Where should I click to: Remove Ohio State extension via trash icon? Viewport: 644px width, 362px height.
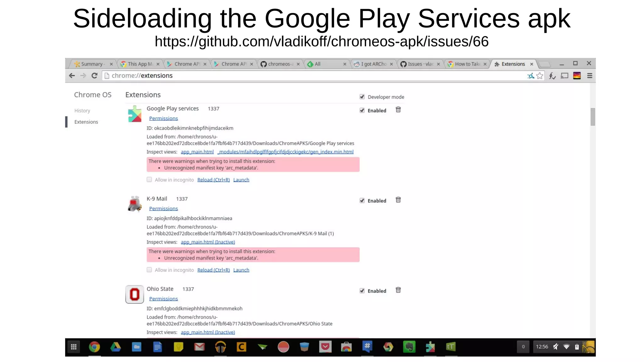(398, 290)
